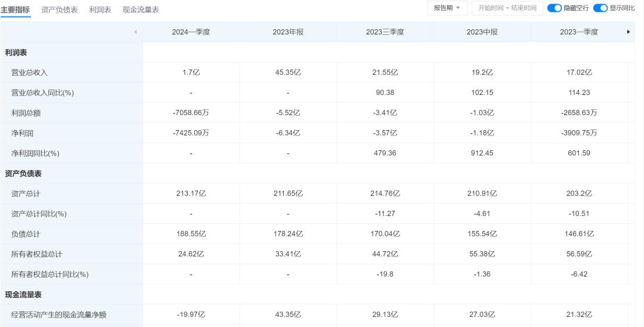Click the 2023中报 column header
The height and width of the screenshot is (327, 644).
click(482, 32)
